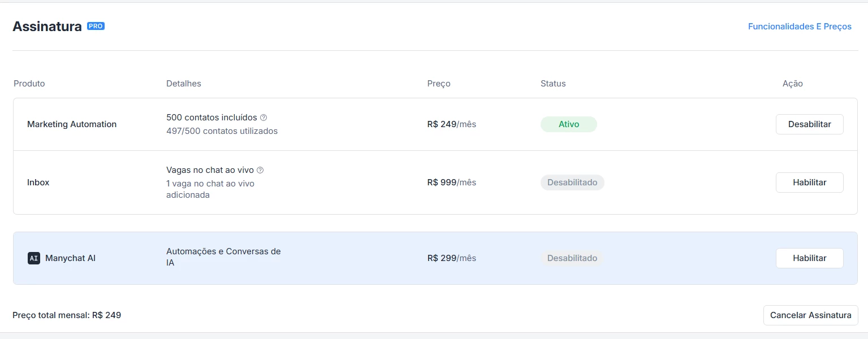The width and height of the screenshot is (868, 339).
Task: Open Funcionalidades E Preços link
Action: pyautogui.click(x=800, y=27)
